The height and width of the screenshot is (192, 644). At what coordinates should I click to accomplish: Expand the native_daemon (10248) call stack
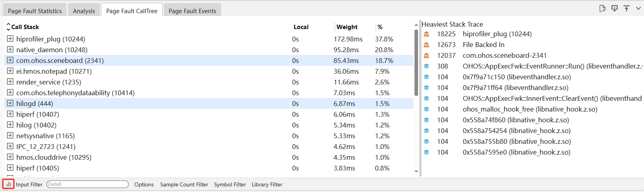click(x=10, y=50)
